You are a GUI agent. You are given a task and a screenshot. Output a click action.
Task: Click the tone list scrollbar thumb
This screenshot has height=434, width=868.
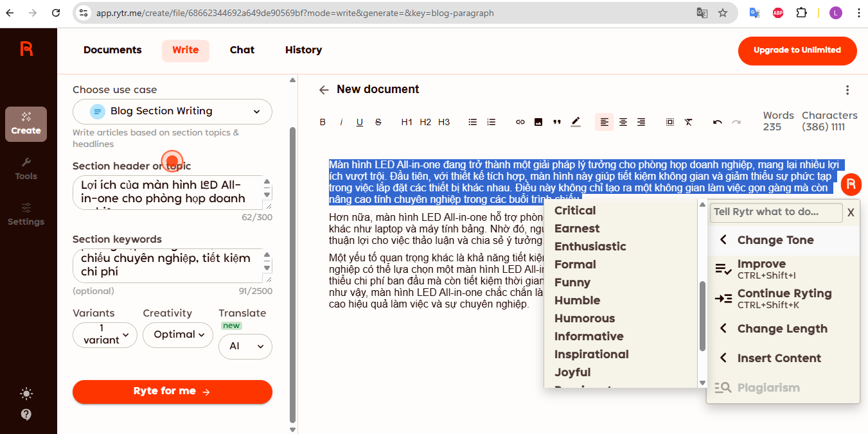click(702, 316)
